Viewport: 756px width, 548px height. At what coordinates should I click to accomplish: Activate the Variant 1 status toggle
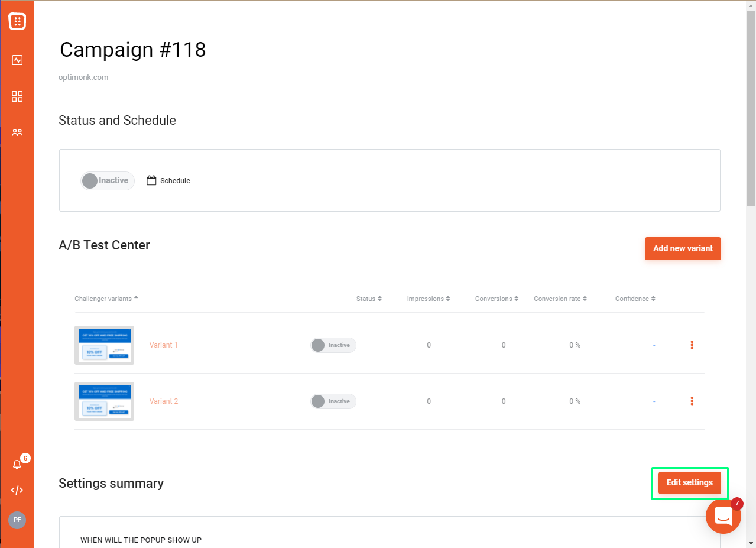tap(333, 345)
